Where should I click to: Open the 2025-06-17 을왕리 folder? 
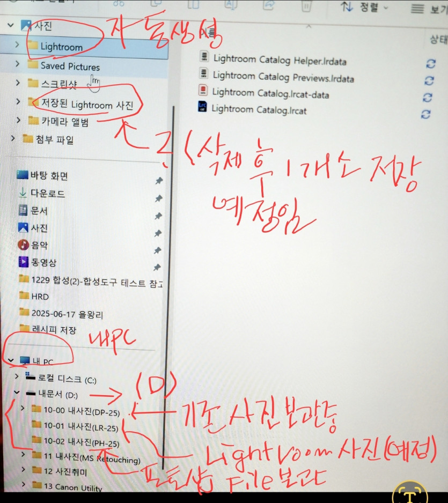point(68,313)
